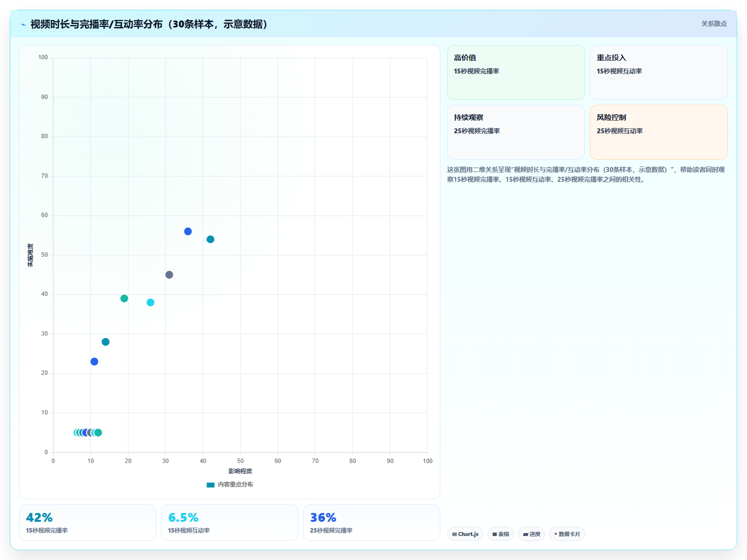Select the teal scatter point near x=42

point(211,239)
